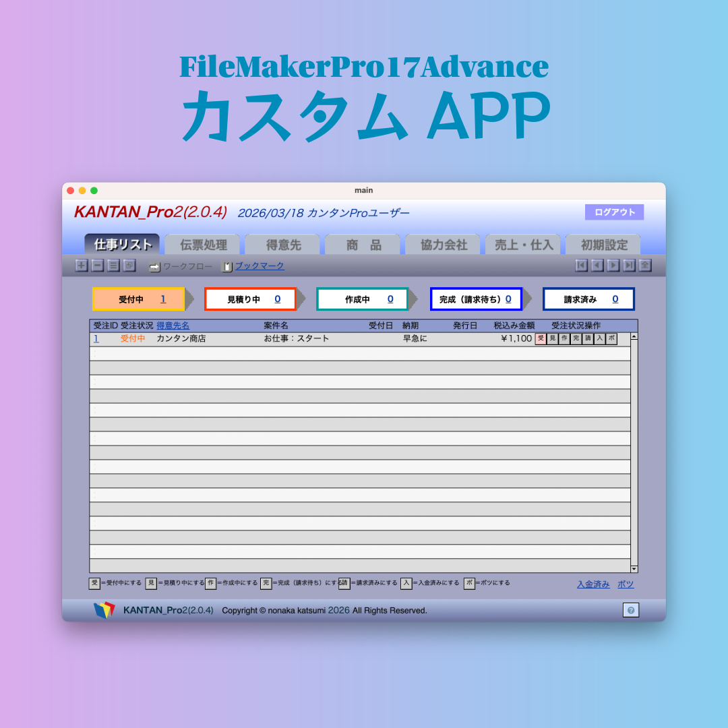Click the list view toolbar icon
The image size is (728, 728).
(x=113, y=266)
